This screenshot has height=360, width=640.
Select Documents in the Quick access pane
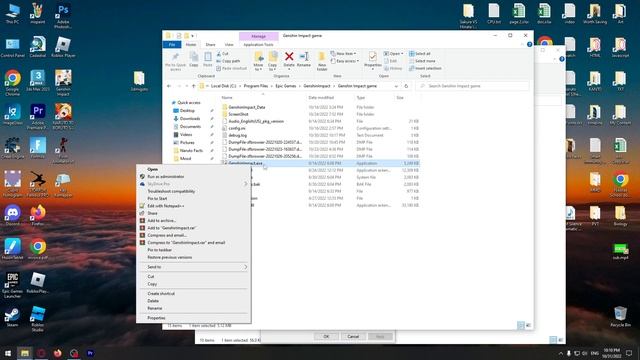(190, 127)
